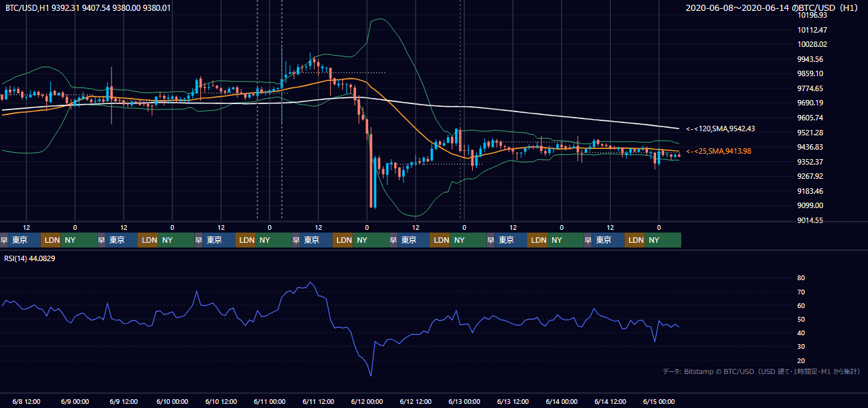
Task: Click RSI scale value 70
Action: click(801, 292)
